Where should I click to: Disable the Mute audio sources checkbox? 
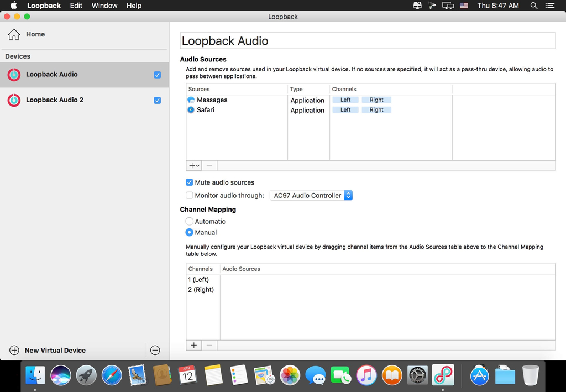coord(190,182)
